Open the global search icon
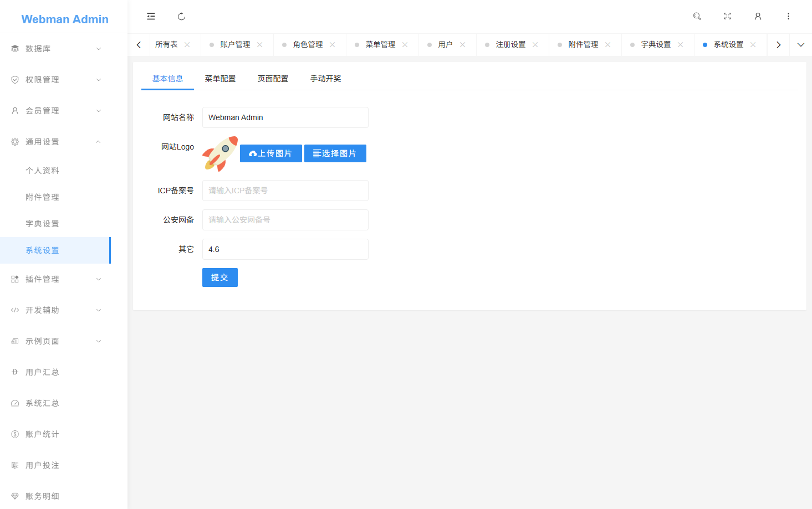The height and width of the screenshot is (509, 812). [697, 17]
